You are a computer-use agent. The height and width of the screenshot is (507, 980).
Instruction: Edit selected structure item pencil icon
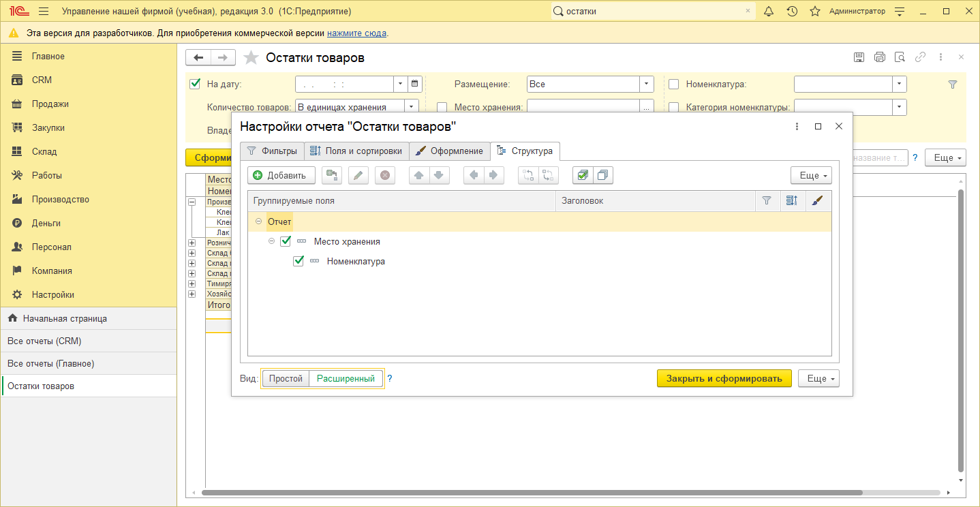(358, 175)
